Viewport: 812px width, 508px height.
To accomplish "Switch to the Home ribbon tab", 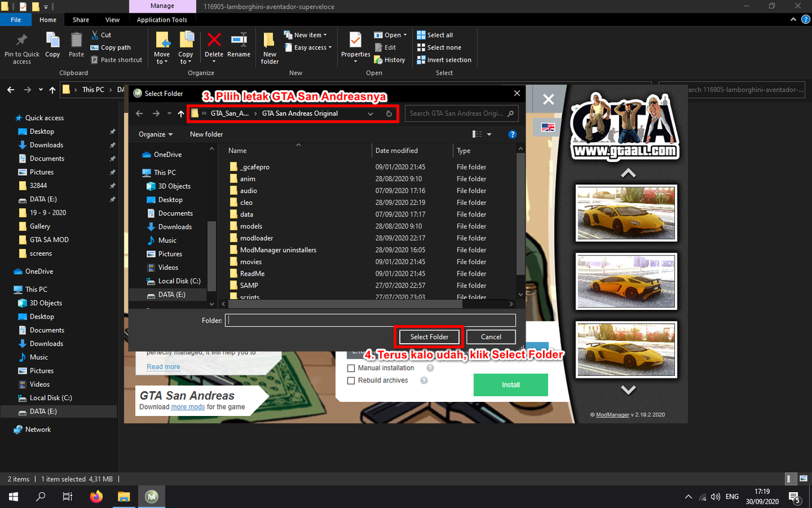I will coord(48,20).
